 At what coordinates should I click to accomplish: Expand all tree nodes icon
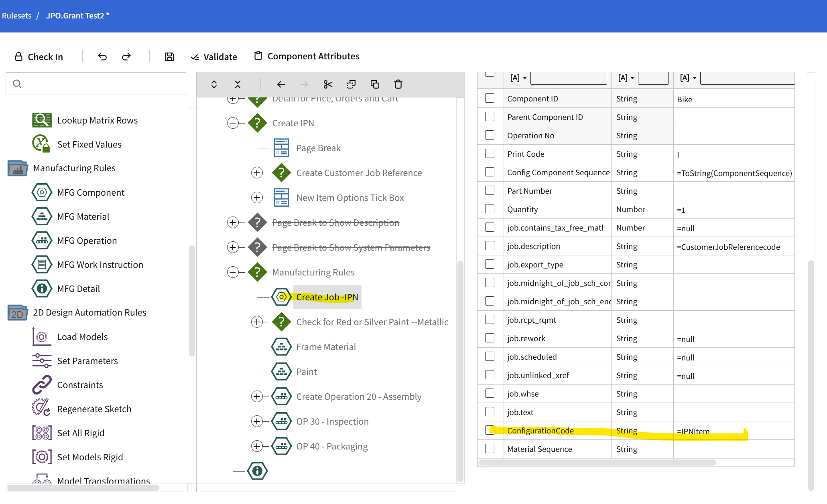click(214, 84)
